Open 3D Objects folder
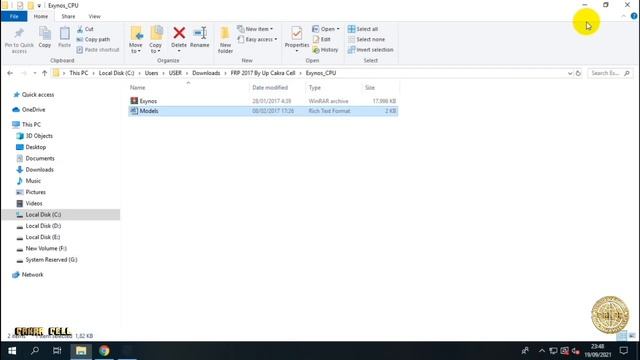The image size is (640, 360). pos(39,136)
